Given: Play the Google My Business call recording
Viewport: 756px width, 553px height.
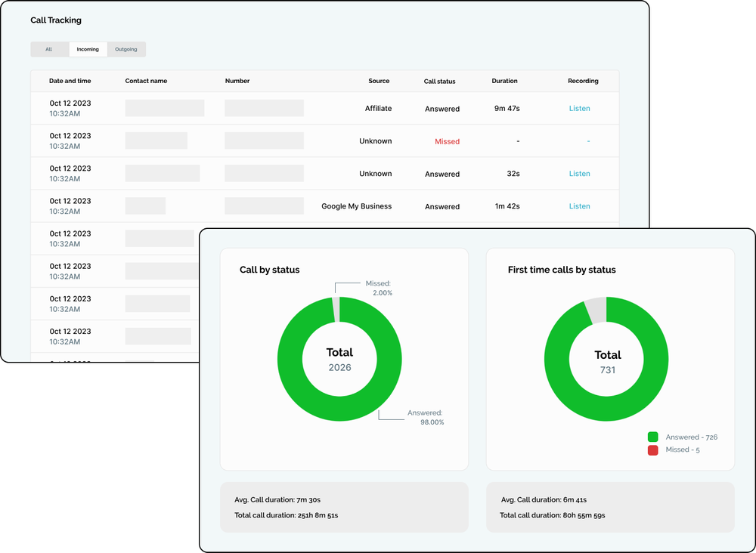Looking at the screenshot, I should (x=579, y=206).
